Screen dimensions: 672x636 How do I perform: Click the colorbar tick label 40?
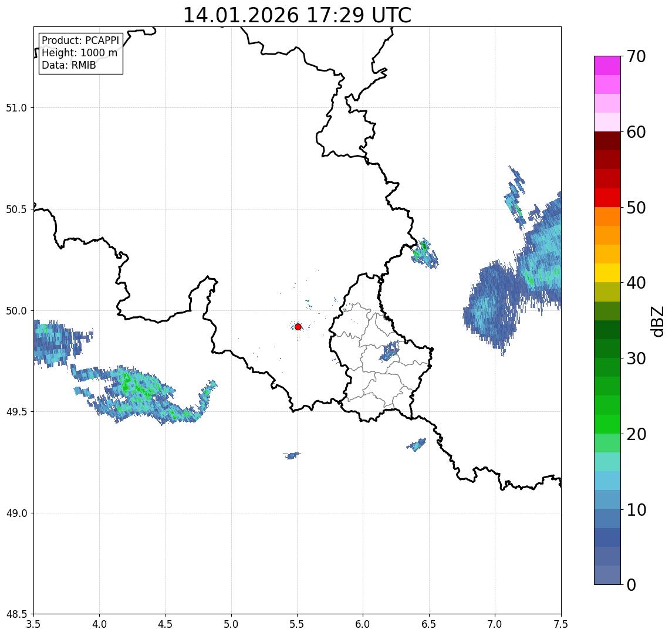(636, 283)
